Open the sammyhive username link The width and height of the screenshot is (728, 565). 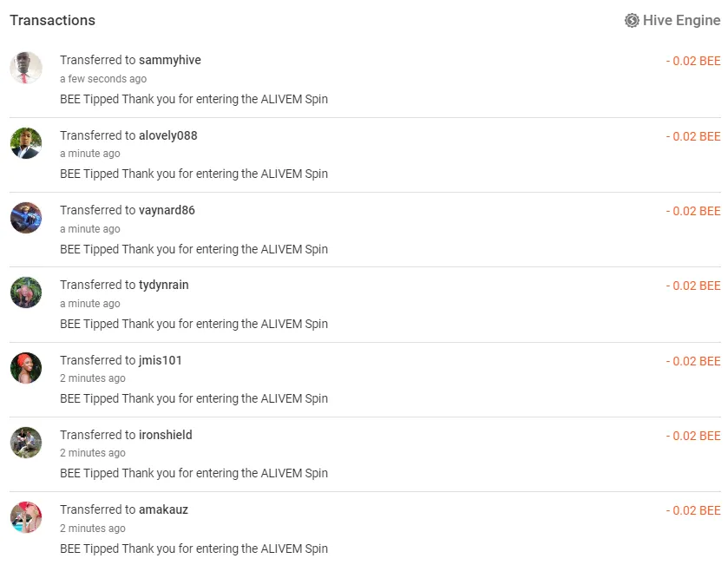[x=170, y=60]
